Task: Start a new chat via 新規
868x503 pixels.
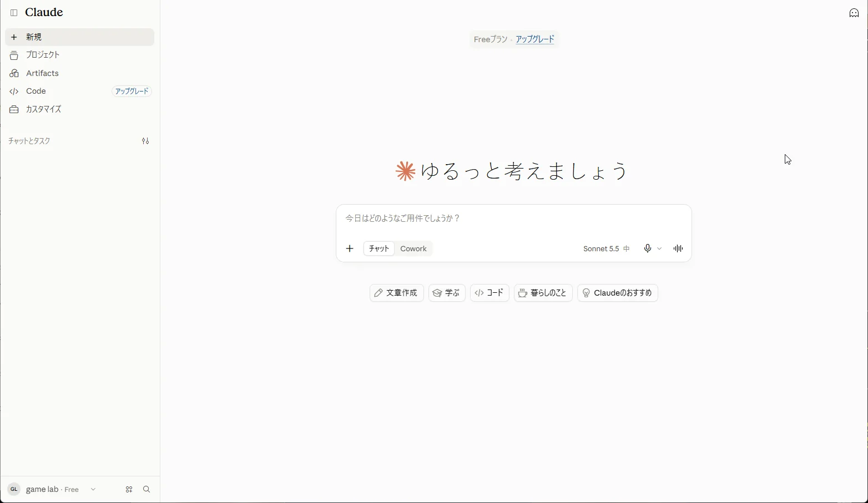Action: click(79, 37)
